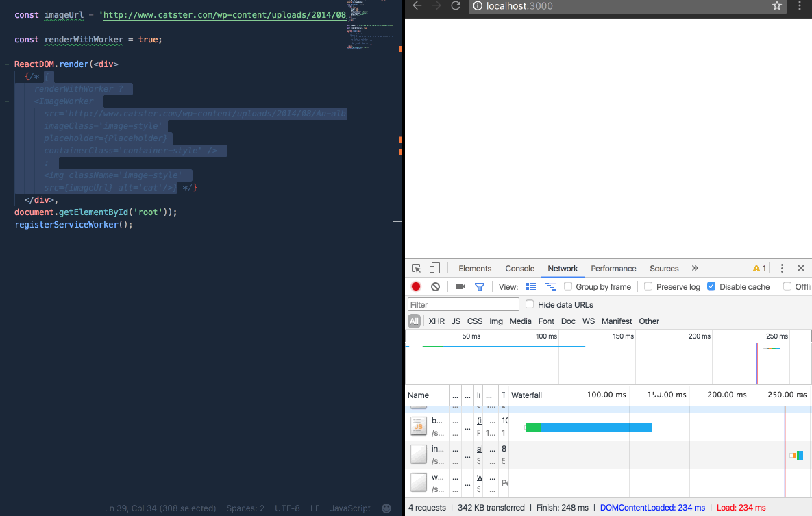Screen dimensions: 812x516
Task: Filter requests by Media
Action: coord(521,321)
